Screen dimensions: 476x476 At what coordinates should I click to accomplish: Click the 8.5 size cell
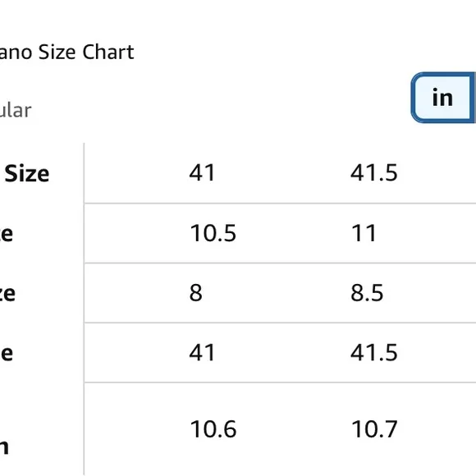(367, 293)
